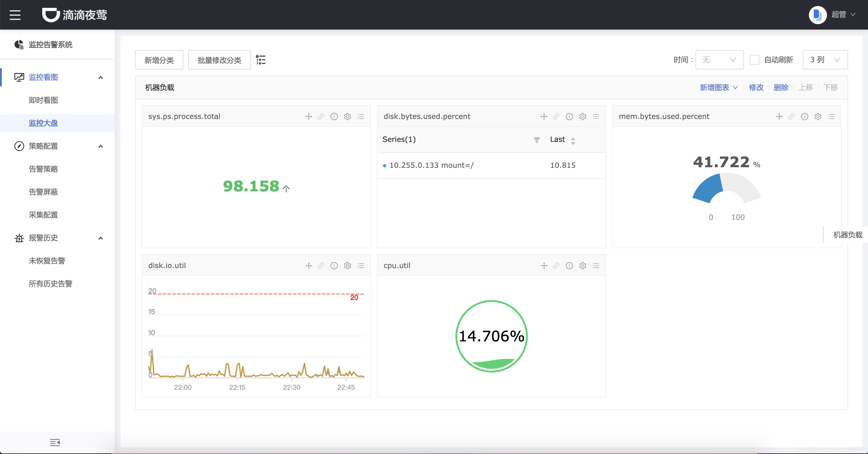Open 告警策略 in sidebar
The image size is (868, 454).
coord(43,169)
